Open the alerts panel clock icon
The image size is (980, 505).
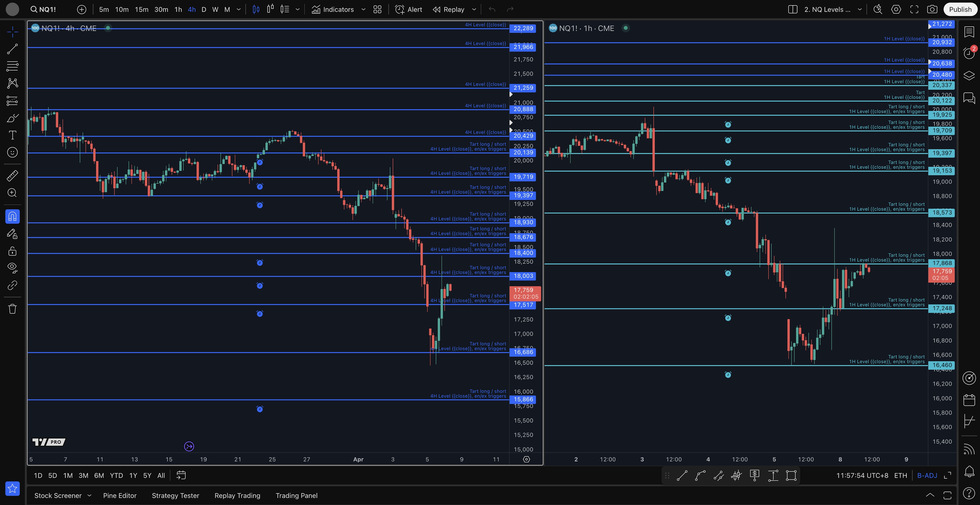click(x=969, y=53)
